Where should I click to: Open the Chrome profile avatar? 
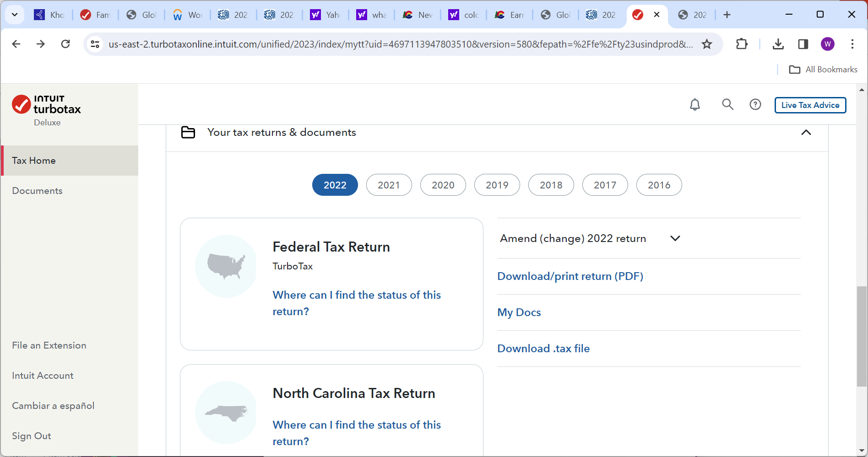[x=828, y=44]
